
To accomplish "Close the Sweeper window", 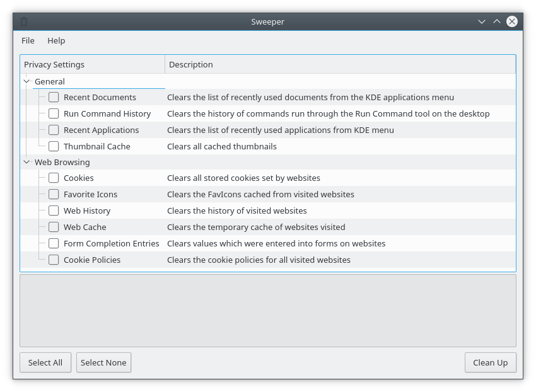I will [512, 21].
